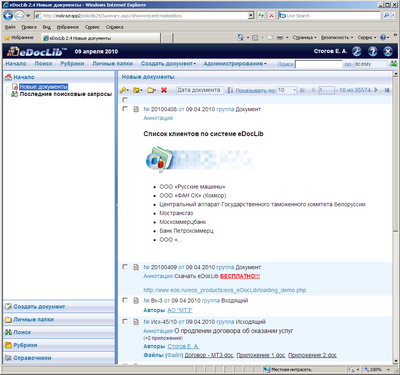Open 'Создать документ' dropdown in top menu
This screenshot has width=400, height=375.
tap(168, 63)
